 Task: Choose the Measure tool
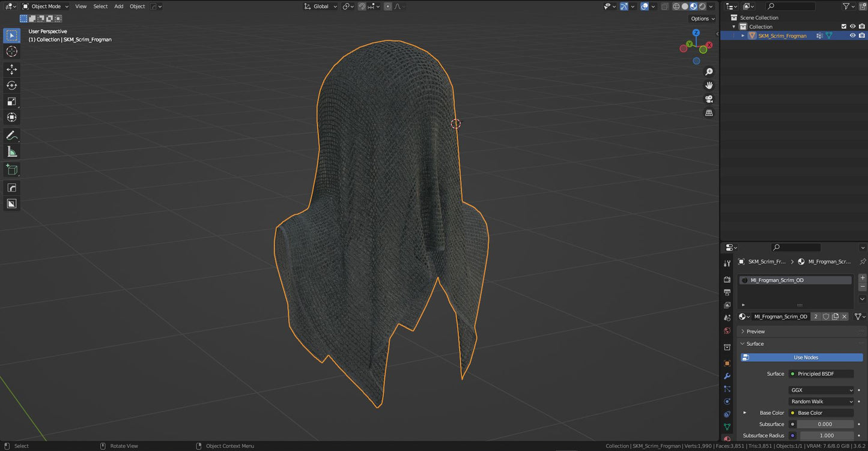pos(11,152)
